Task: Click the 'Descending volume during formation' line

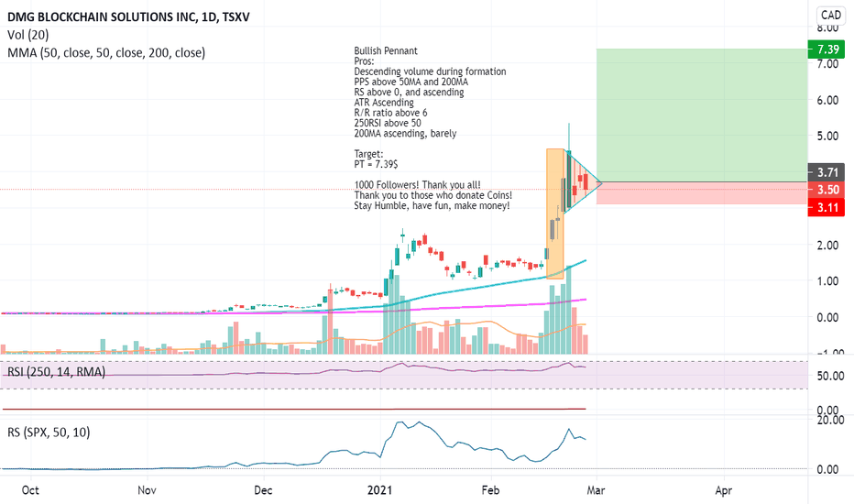Action: (x=431, y=71)
